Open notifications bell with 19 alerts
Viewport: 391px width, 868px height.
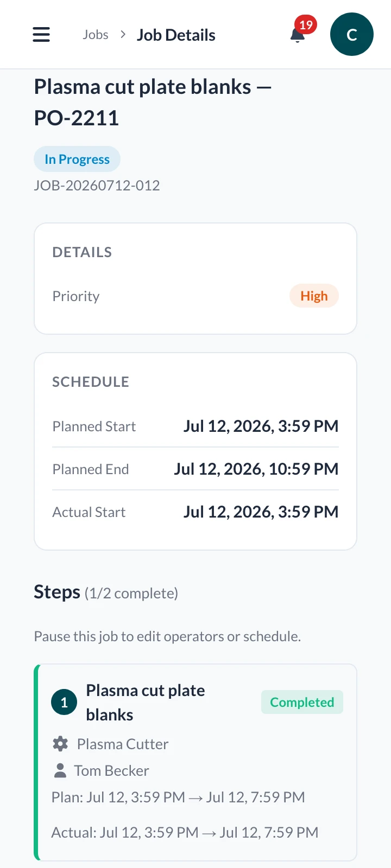(x=298, y=35)
